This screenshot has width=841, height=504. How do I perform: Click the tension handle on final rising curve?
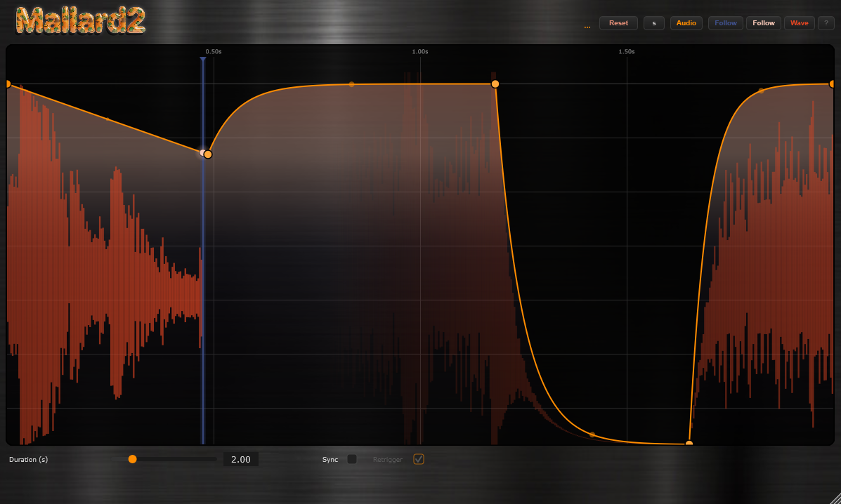(761, 91)
